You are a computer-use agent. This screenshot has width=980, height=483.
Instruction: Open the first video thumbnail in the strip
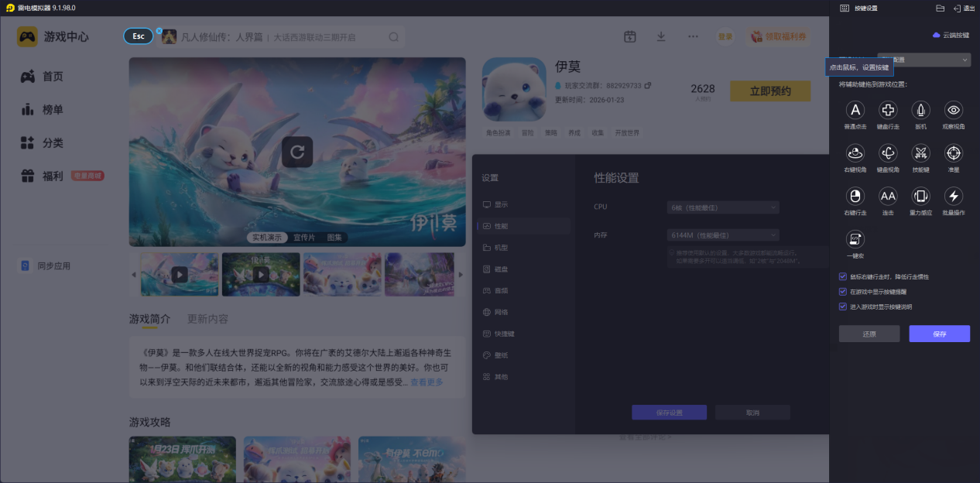point(180,274)
